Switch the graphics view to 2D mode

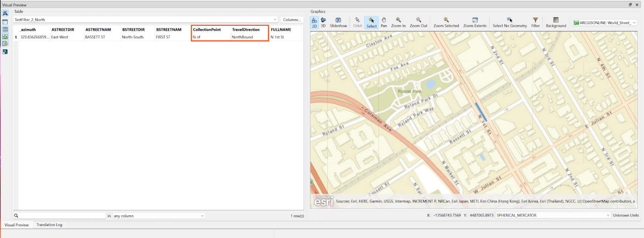(314, 23)
